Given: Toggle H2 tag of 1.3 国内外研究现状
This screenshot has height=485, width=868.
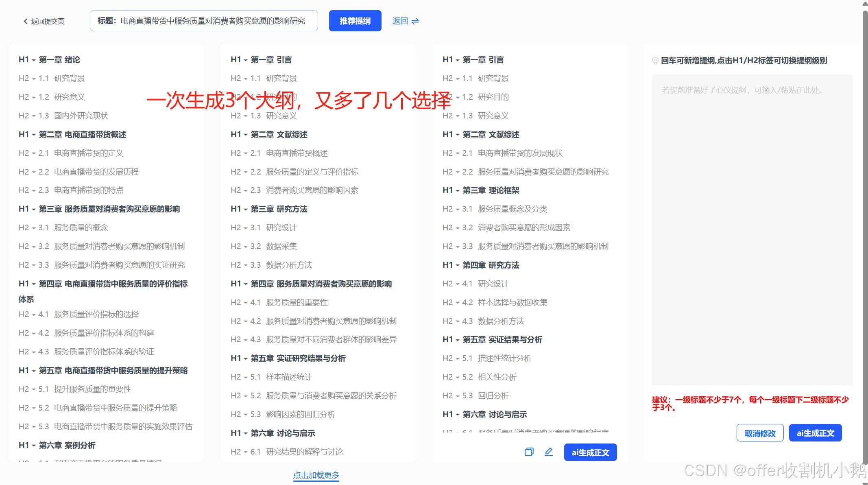Looking at the screenshot, I should [24, 116].
